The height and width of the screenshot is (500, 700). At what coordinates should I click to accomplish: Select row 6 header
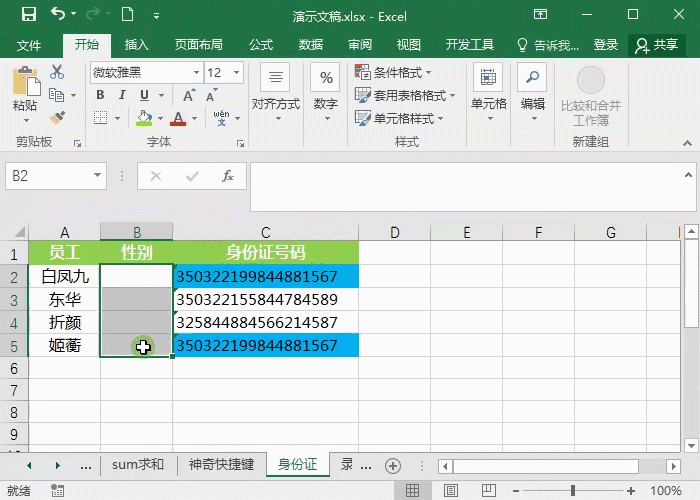(x=14, y=368)
